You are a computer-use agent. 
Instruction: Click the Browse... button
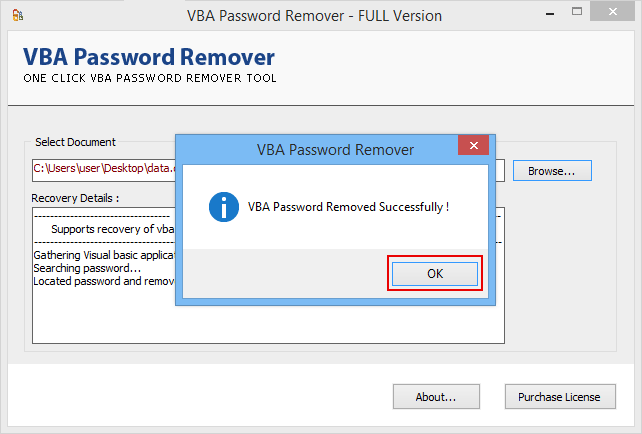pos(552,171)
